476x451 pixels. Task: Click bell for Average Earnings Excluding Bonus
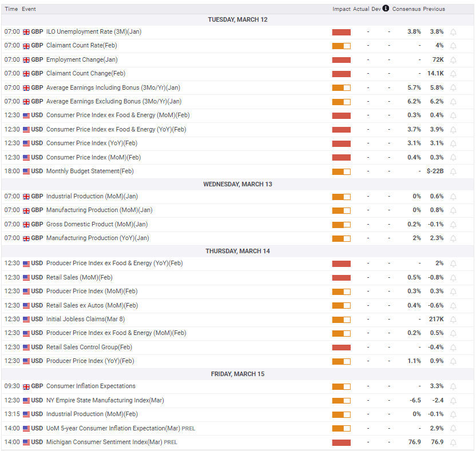[x=453, y=102]
